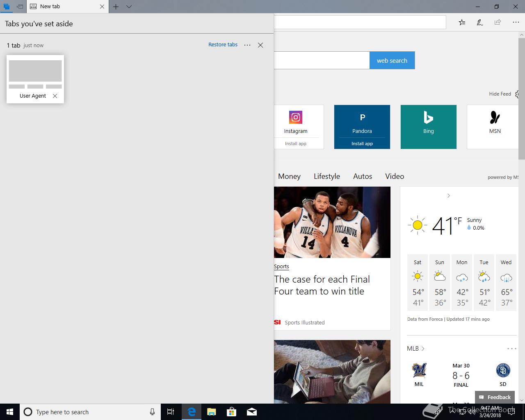Open the Villanova players article image
This screenshot has width=525, height=420.
coord(332,222)
